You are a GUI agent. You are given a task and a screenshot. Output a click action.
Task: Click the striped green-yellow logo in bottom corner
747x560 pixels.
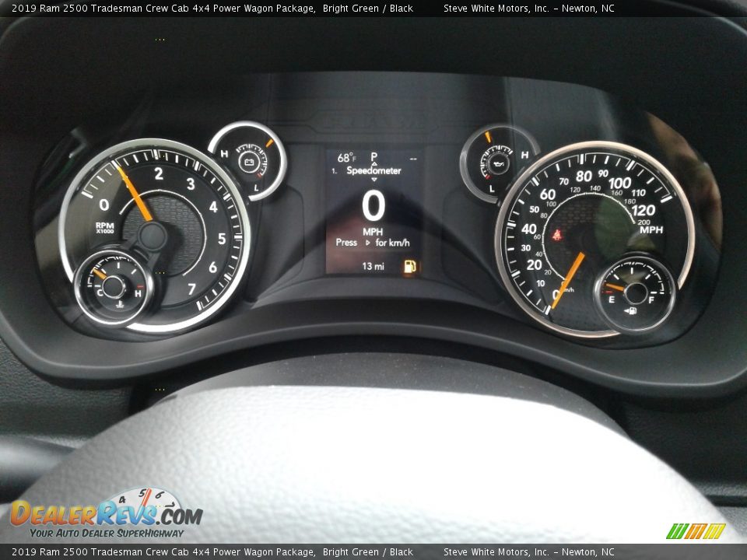pos(696,531)
